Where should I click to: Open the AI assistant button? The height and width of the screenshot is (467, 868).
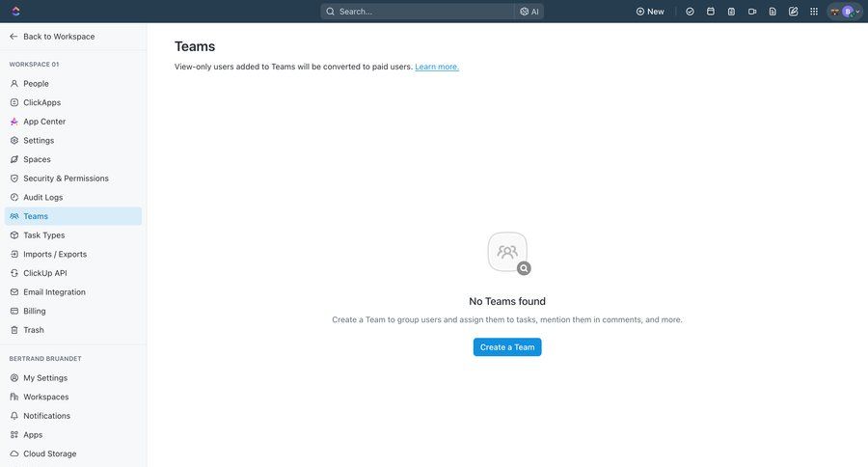(529, 11)
